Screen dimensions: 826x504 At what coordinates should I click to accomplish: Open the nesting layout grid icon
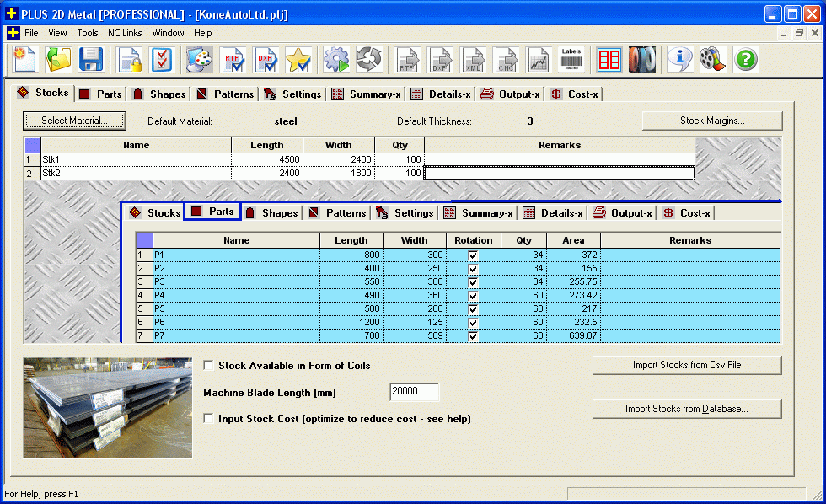609,60
